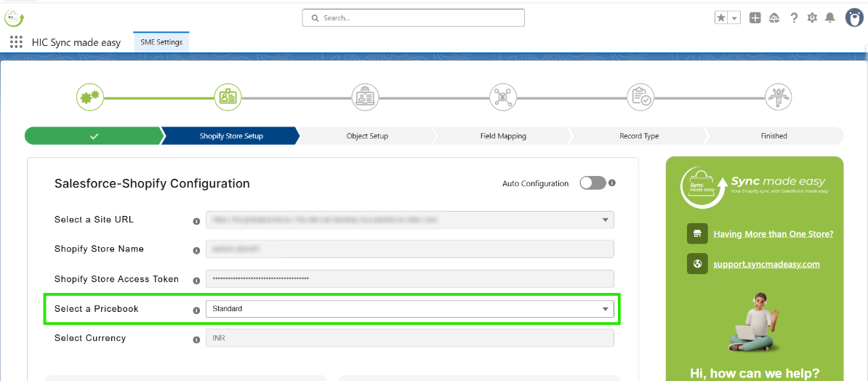Open the Global Actions plus icon

coord(755,17)
